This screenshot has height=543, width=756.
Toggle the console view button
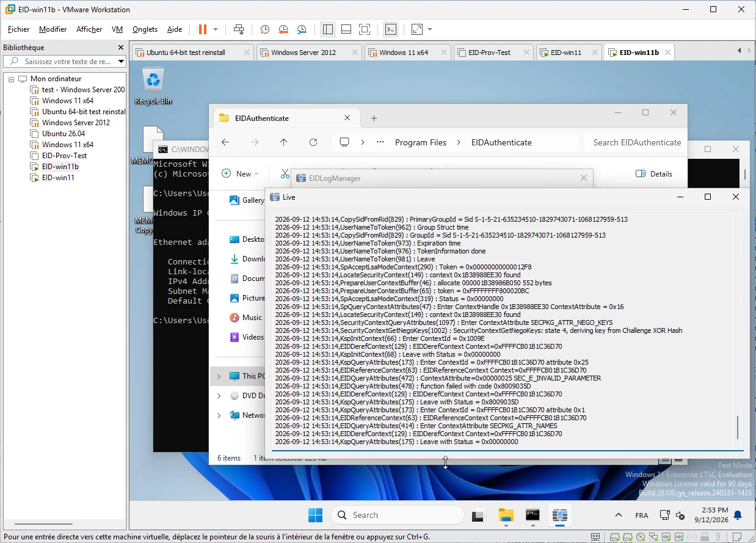click(391, 29)
